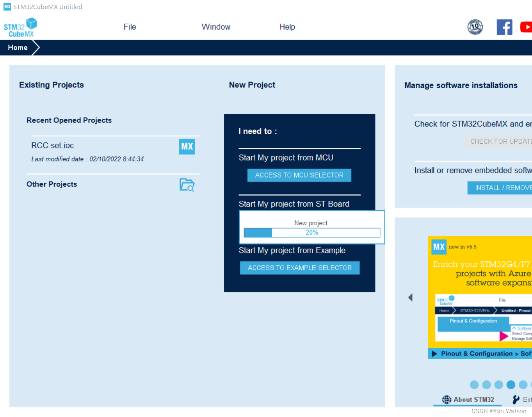Viewport: 532px width, 417px height.
Task: Click the Last modified date text
Action: click(87, 159)
